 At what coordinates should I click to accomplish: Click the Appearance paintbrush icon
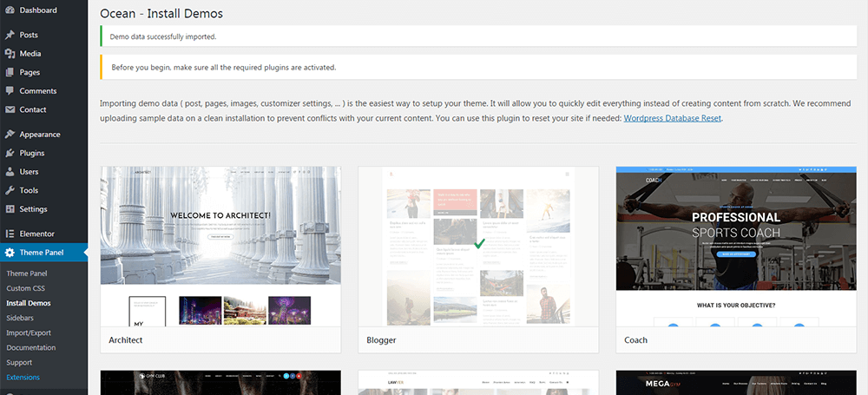(x=9, y=135)
